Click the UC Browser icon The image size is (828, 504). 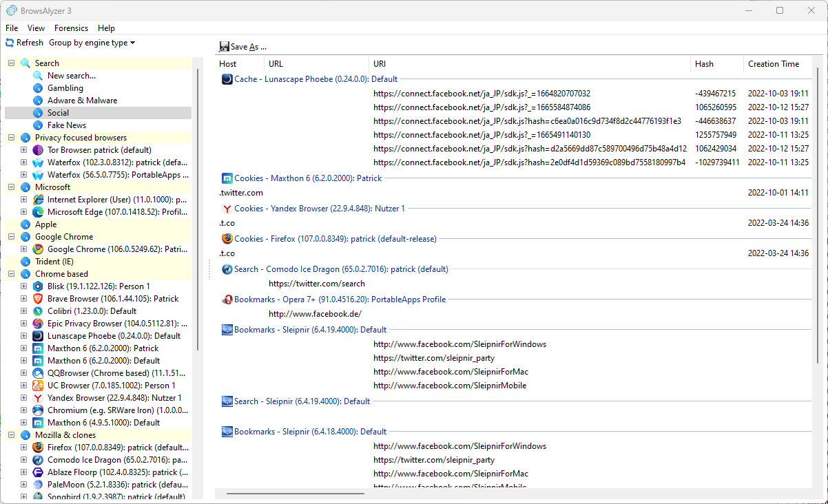[x=38, y=386]
